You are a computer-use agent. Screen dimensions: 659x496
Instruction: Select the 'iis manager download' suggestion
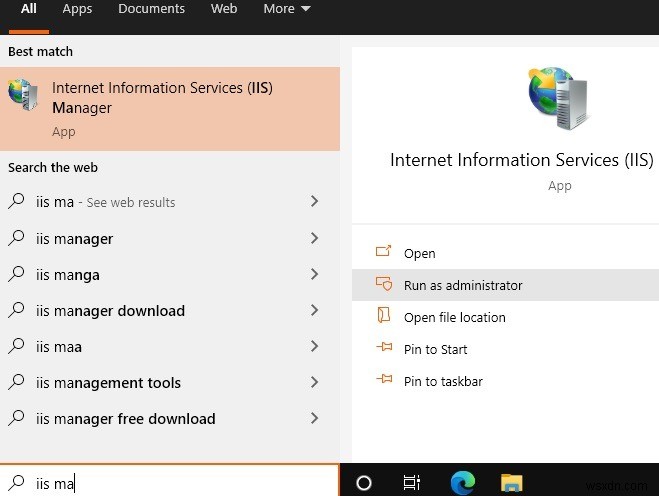coord(170,311)
